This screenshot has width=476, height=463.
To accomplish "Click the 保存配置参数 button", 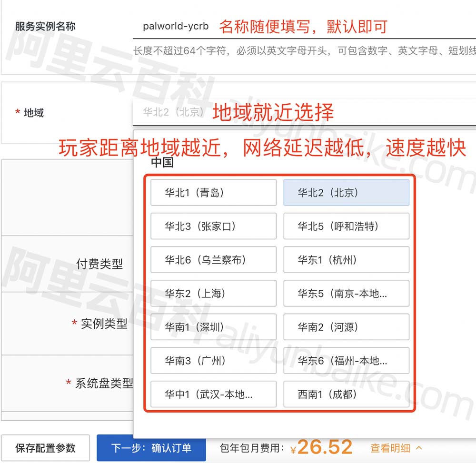I will pos(45,447).
